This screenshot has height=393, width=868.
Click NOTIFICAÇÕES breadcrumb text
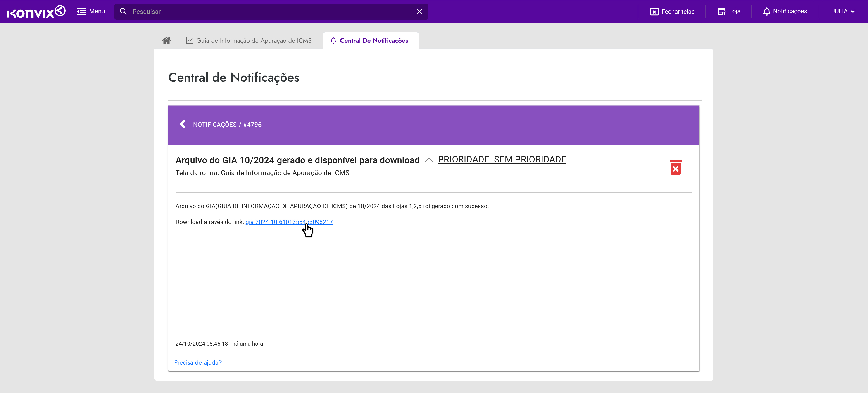215,125
